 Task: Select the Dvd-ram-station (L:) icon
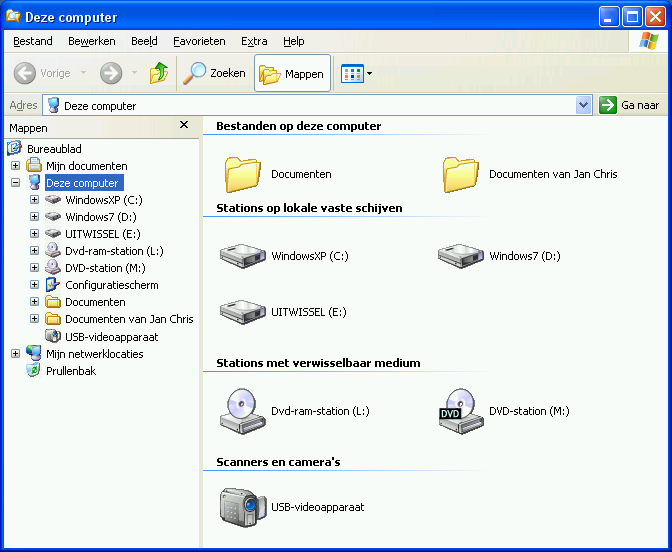[241, 410]
